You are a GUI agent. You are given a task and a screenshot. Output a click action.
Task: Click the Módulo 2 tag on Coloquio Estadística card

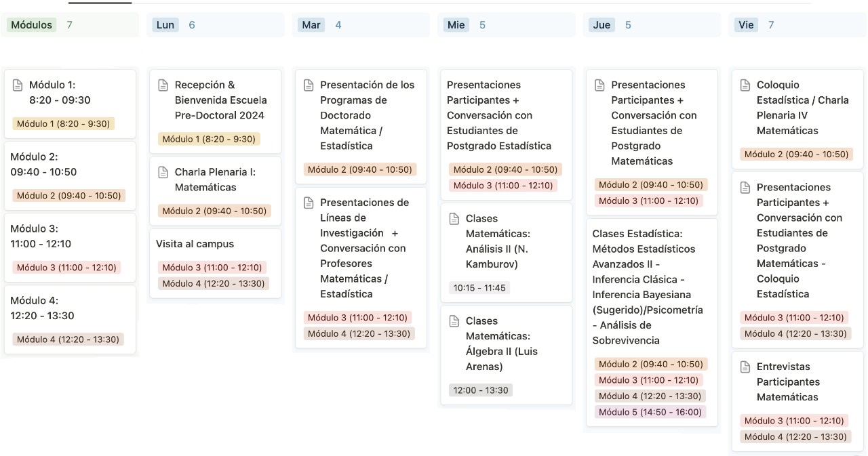[x=797, y=154]
